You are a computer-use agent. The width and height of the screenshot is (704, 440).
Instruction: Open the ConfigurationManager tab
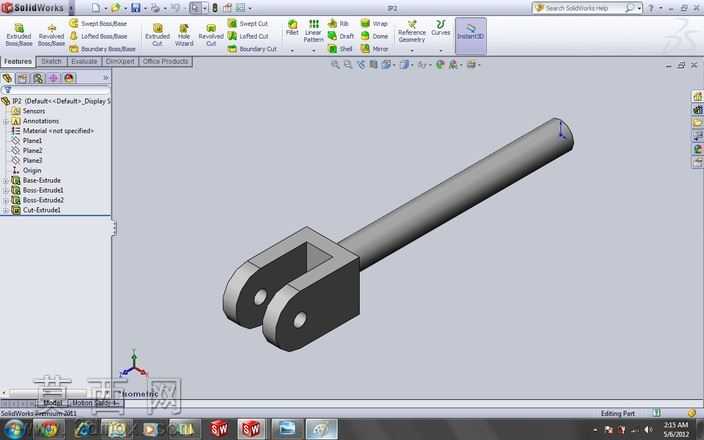pyautogui.click(x=38, y=78)
